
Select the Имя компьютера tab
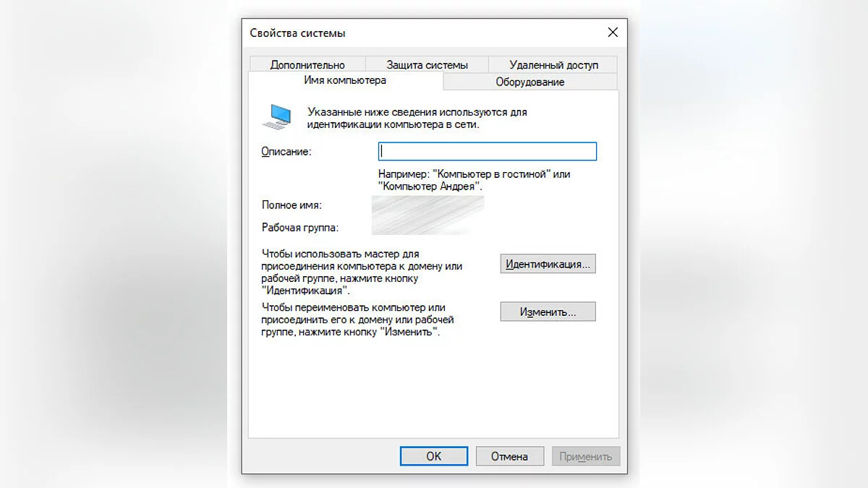click(x=345, y=80)
